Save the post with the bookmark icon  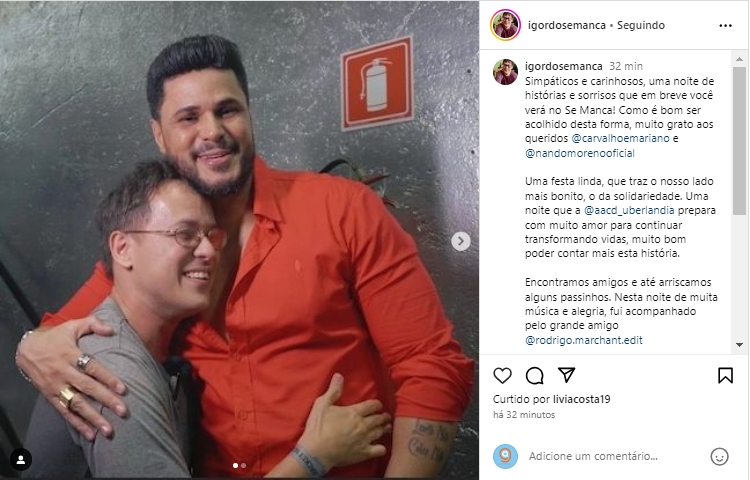[725, 375]
